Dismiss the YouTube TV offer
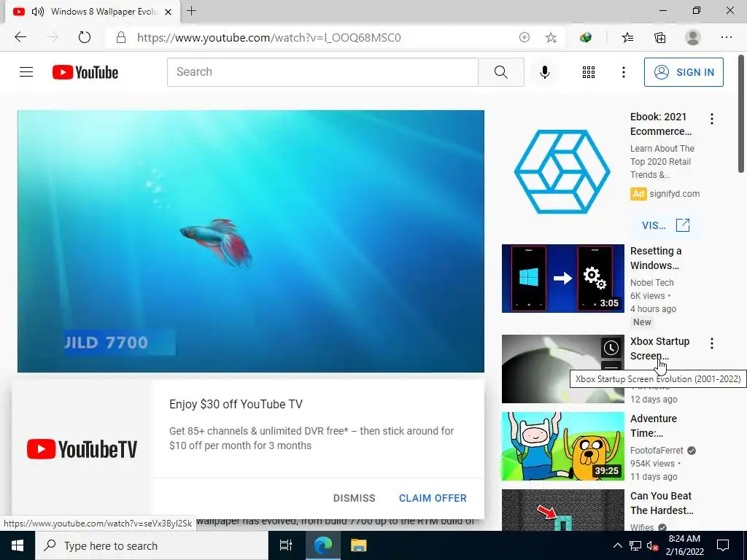The height and width of the screenshot is (560, 747). pos(354,498)
